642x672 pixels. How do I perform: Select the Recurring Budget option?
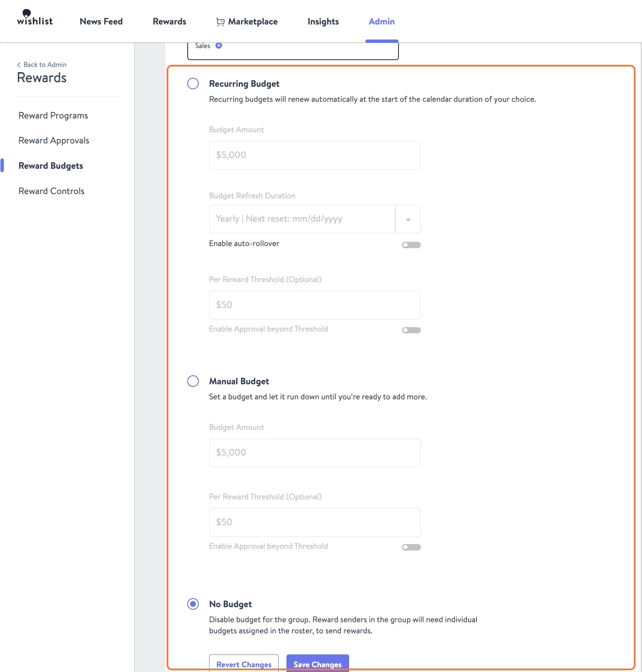(x=193, y=83)
